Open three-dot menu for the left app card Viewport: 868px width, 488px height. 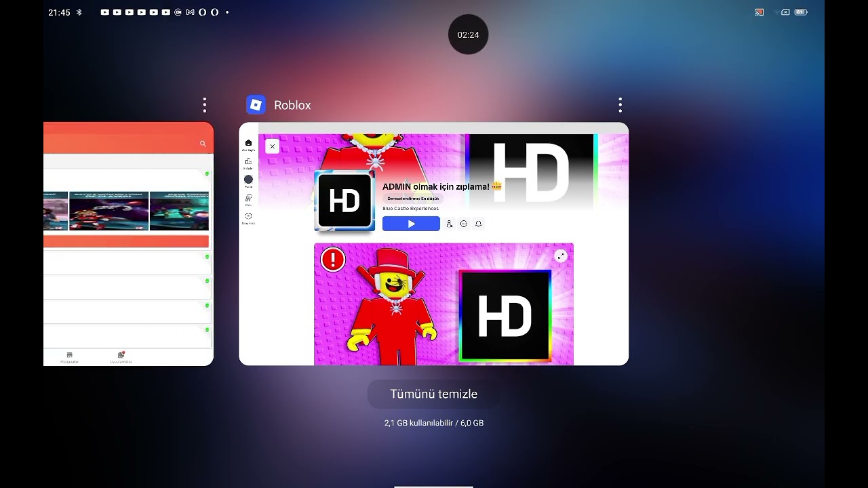pos(204,105)
